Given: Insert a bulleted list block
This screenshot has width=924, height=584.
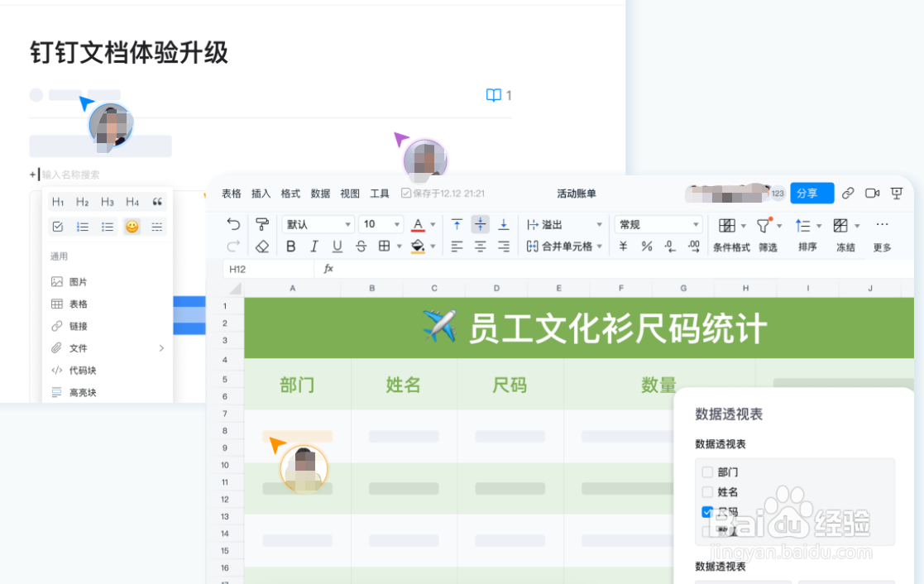Looking at the screenshot, I should click(x=108, y=227).
